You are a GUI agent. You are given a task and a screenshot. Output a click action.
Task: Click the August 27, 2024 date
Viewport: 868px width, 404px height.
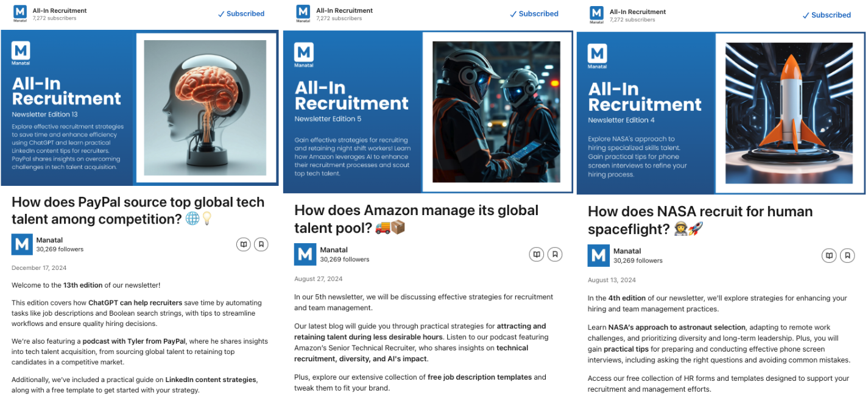pyautogui.click(x=319, y=279)
